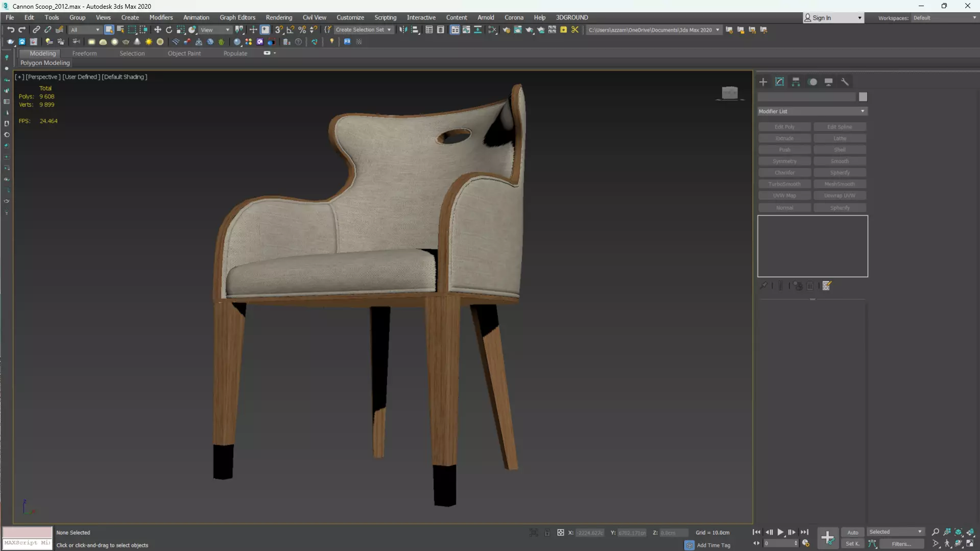This screenshot has height=551, width=980.
Task: Click the Zoom magnifier viewport control
Action: 936,532
